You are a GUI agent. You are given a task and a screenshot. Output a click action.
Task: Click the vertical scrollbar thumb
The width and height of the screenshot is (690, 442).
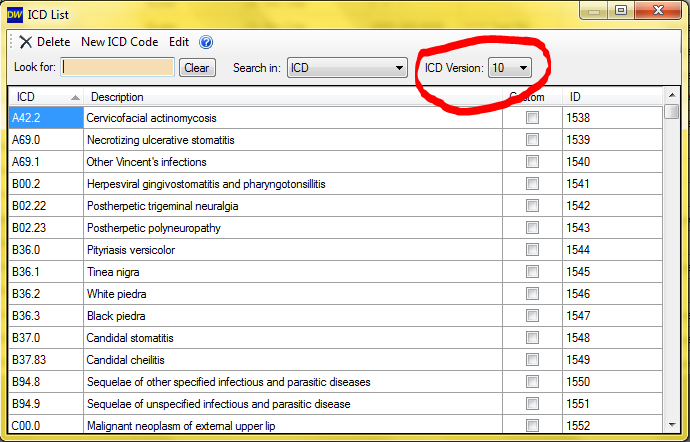[672, 111]
